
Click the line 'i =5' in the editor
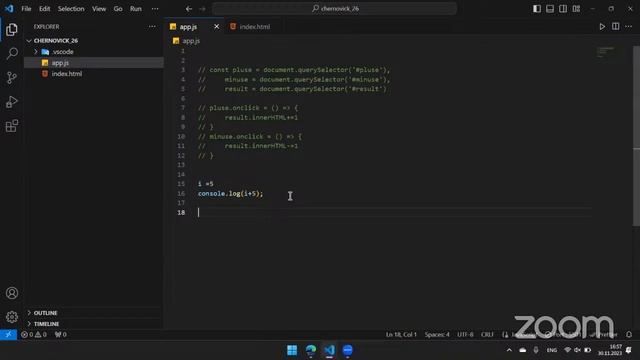[205, 184]
